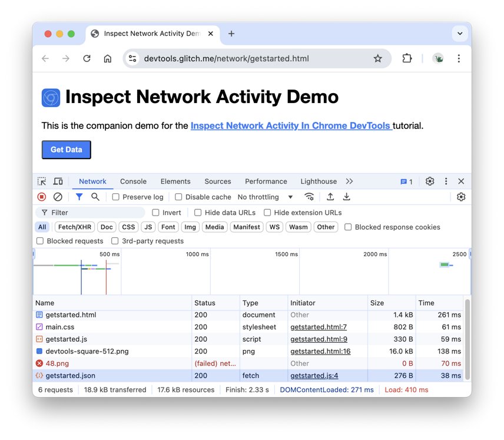Check 3rd-party requests
504x440 pixels.
click(x=115, y=241)
